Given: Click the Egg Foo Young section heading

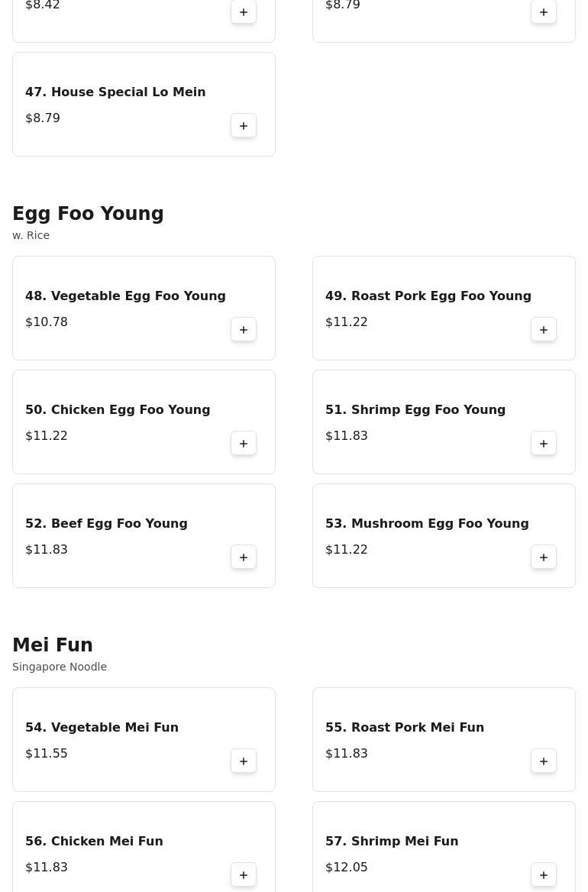Looking at the screenshot, I should pos(88,214).
